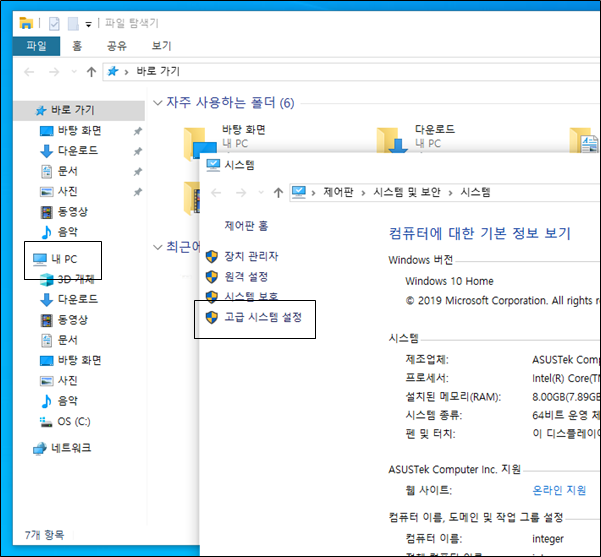This screenshot has height=557, width=601.
Task: Select pinned 문서 under 바로 가기
Action: tap(59, 171)
